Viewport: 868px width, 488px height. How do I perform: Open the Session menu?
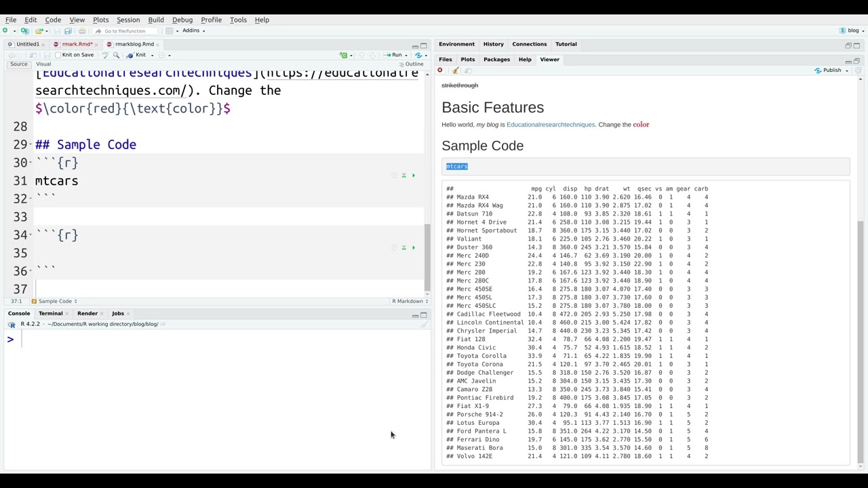[127, 20]
